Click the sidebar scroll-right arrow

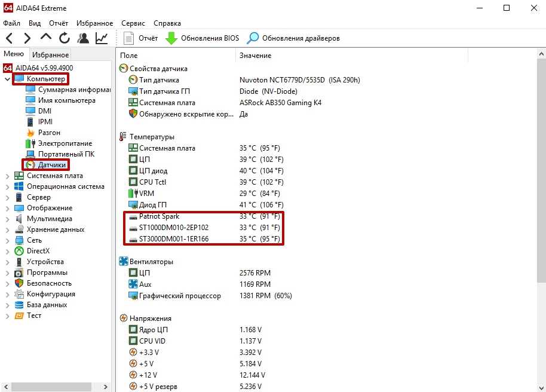pos(106,387)
